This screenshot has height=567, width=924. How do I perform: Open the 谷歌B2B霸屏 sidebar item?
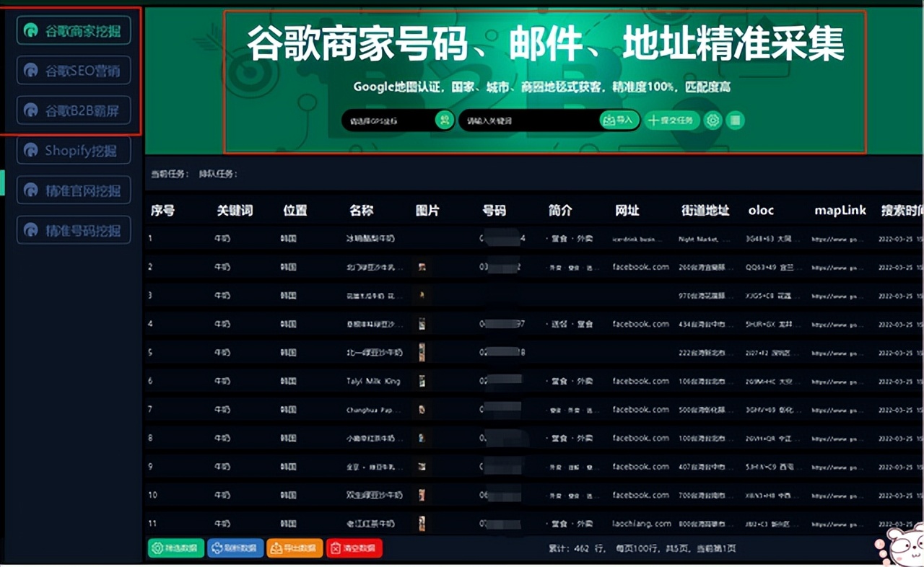pos(74,110)
